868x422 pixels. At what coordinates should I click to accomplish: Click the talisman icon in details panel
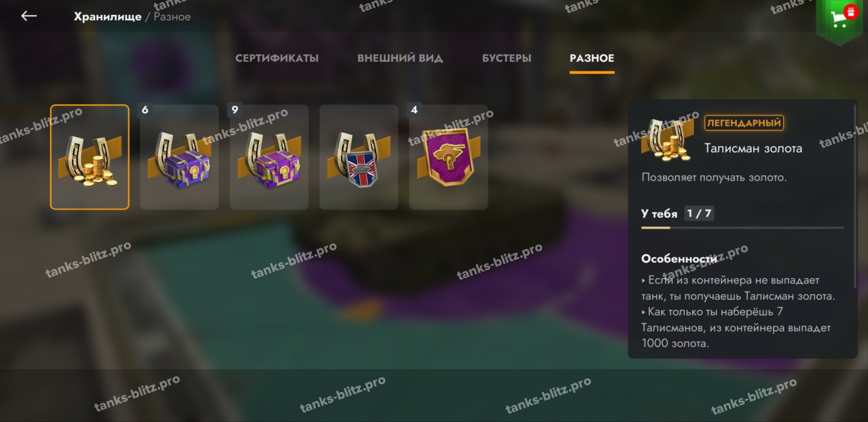[669, 138]
